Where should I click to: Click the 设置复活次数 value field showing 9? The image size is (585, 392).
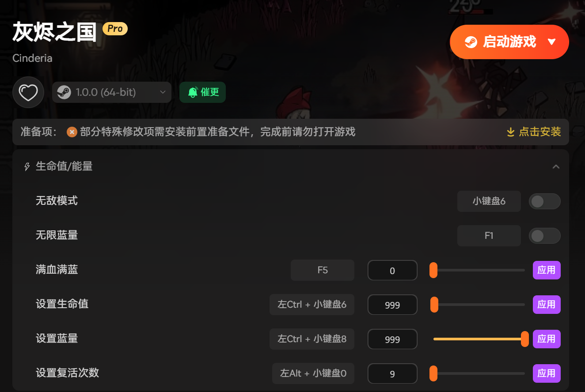(392, 373)
